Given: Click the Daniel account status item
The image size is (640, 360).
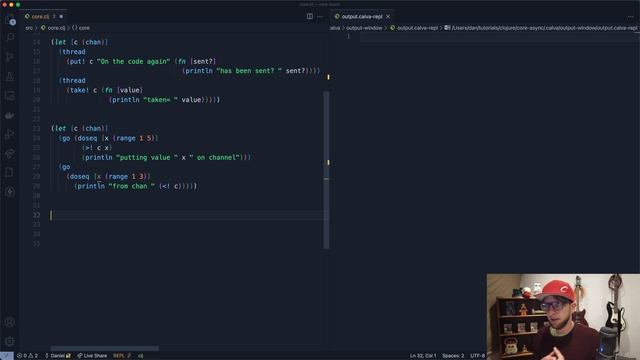Looking at the screenshot, I should pyautogui.click(x=58, y=356).
